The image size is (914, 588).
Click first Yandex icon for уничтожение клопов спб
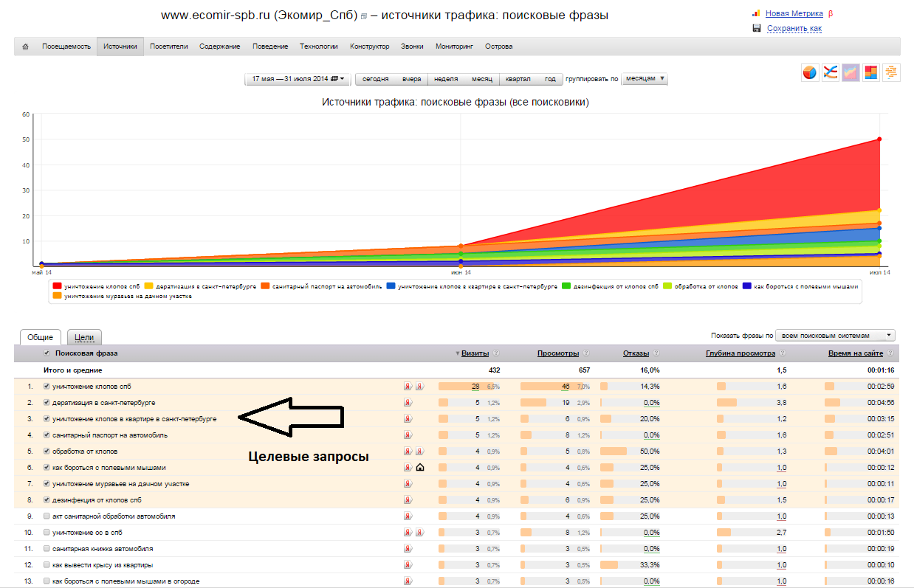407,386
